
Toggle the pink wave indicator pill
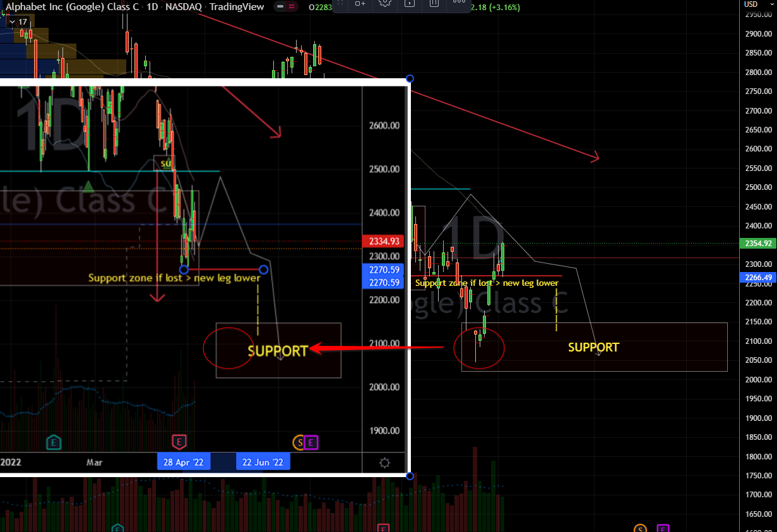[x=291, y=6]
